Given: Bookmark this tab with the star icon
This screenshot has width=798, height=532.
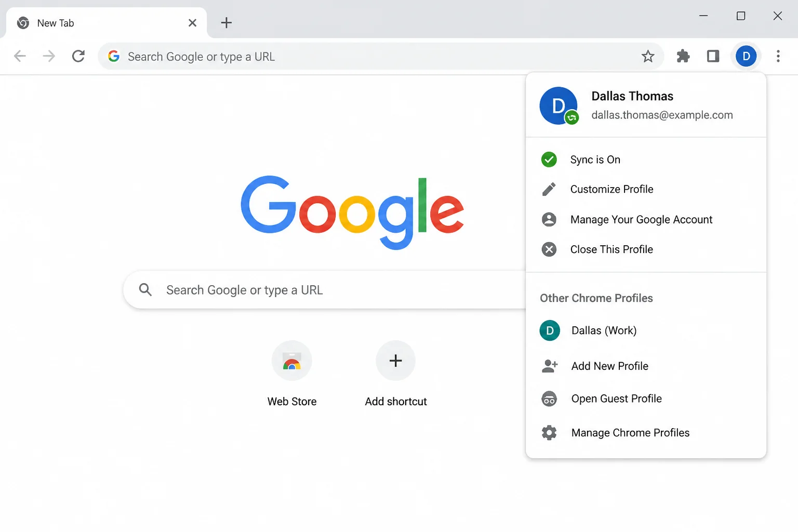Looking at the screenshot, I should [x=648, y=56].
